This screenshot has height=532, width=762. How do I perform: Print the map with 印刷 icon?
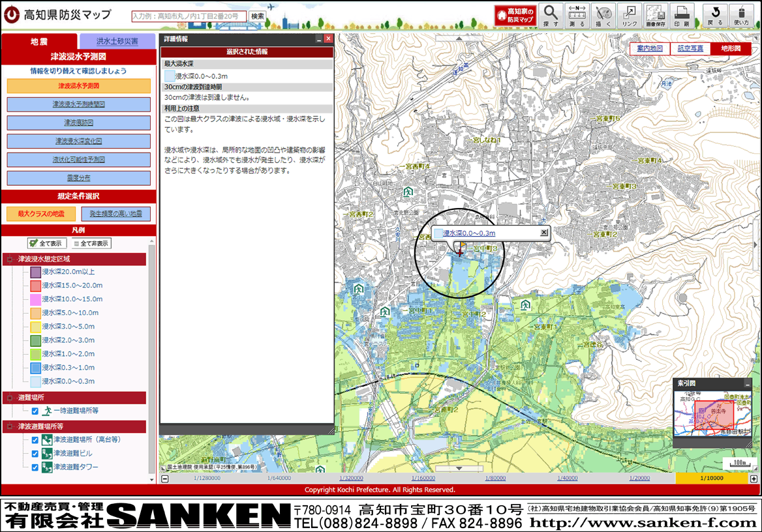pos(682,15)
